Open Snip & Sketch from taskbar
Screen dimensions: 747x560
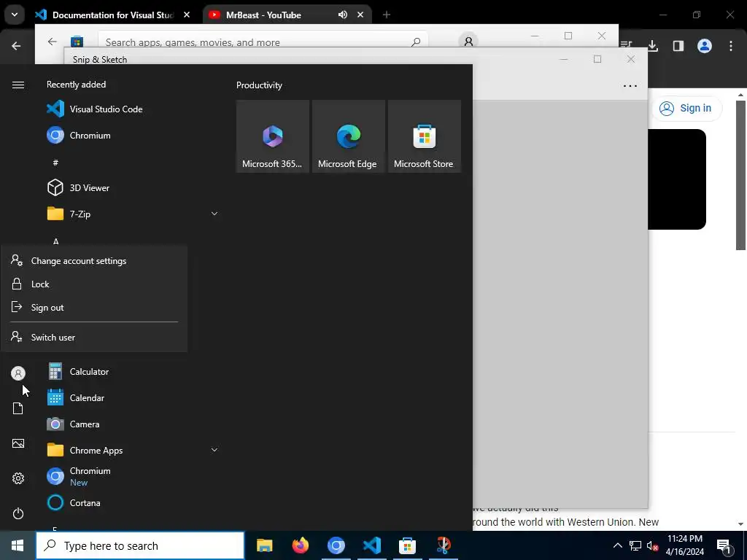[443, 545]
